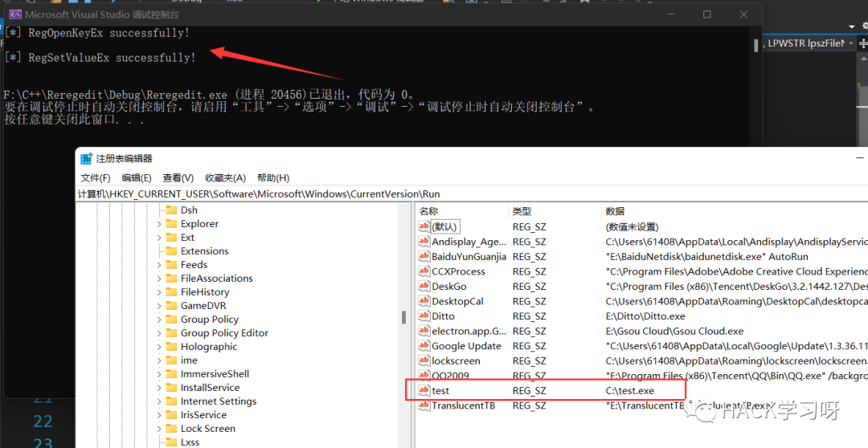The height and width of the screenshot is (448, 868).
Task: Click the electron.app.G... value icon
Action: (424, 331)
